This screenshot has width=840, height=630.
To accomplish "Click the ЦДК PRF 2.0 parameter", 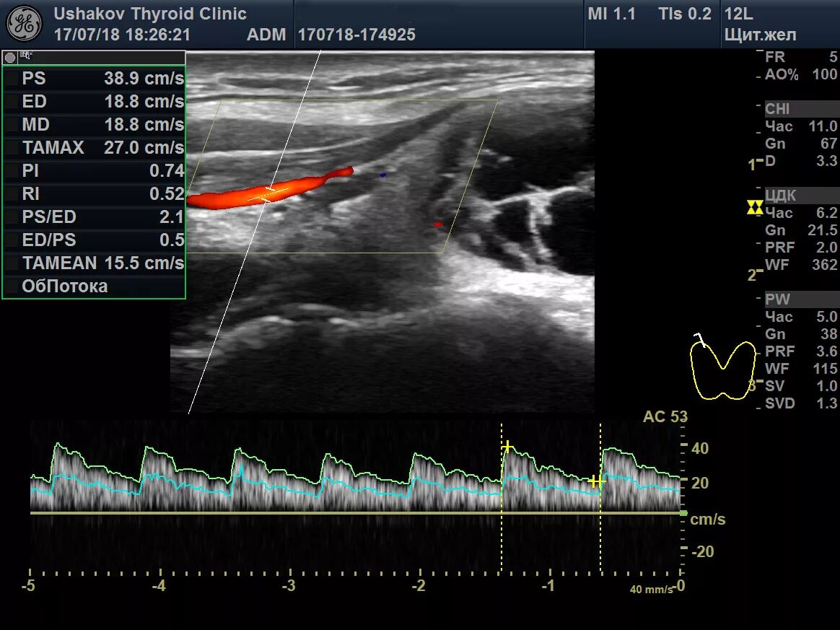I will point(801,248).
